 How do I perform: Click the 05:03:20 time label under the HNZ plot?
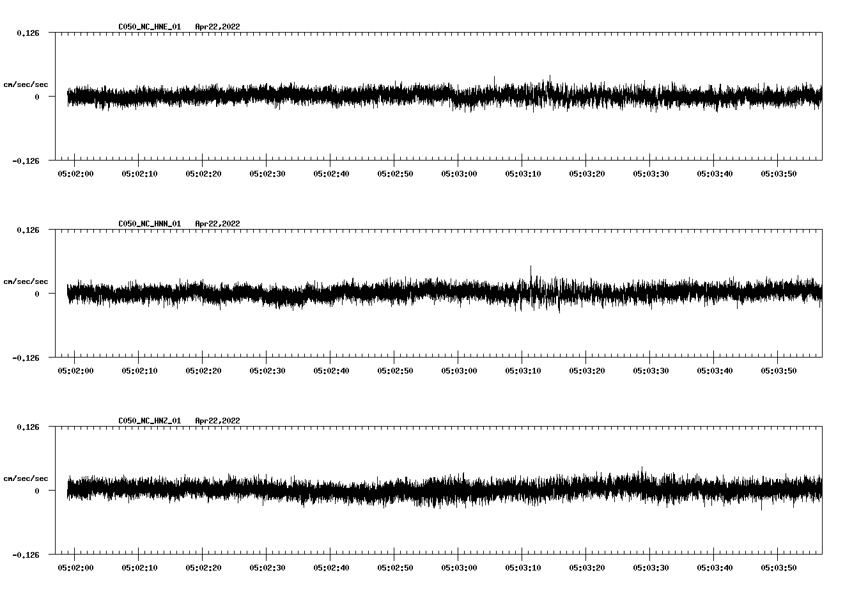[x=587, y=567]
